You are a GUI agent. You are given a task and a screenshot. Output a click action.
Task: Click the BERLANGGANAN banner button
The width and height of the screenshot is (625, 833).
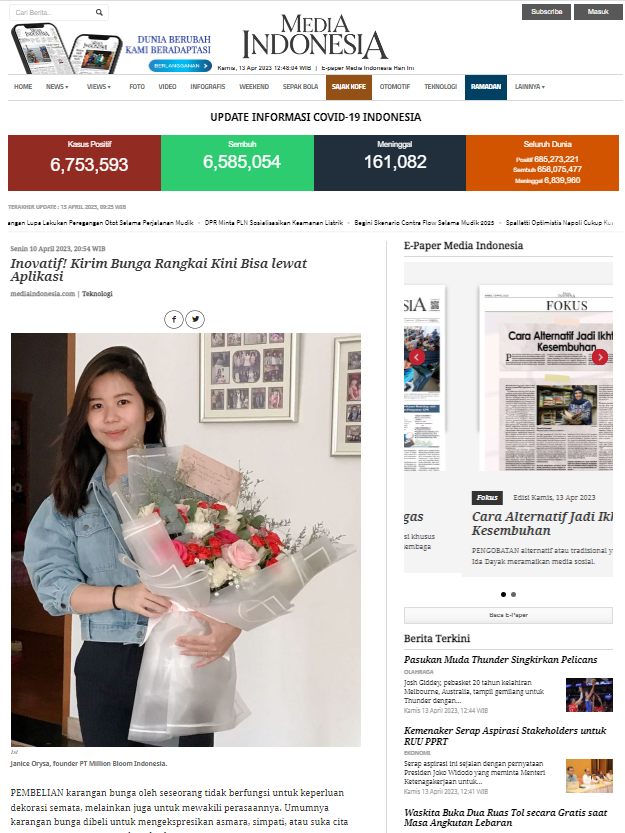click(x=180, y=66)
